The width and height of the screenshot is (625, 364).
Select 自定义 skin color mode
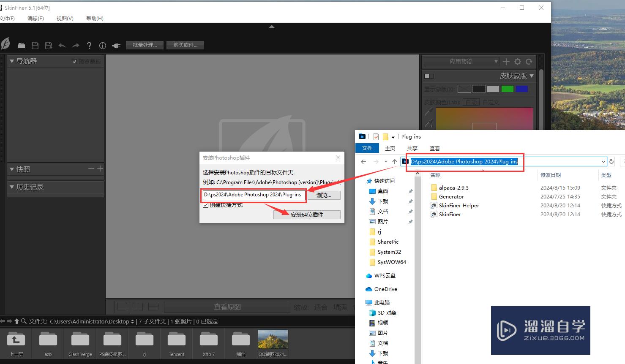tap(491, 102)
